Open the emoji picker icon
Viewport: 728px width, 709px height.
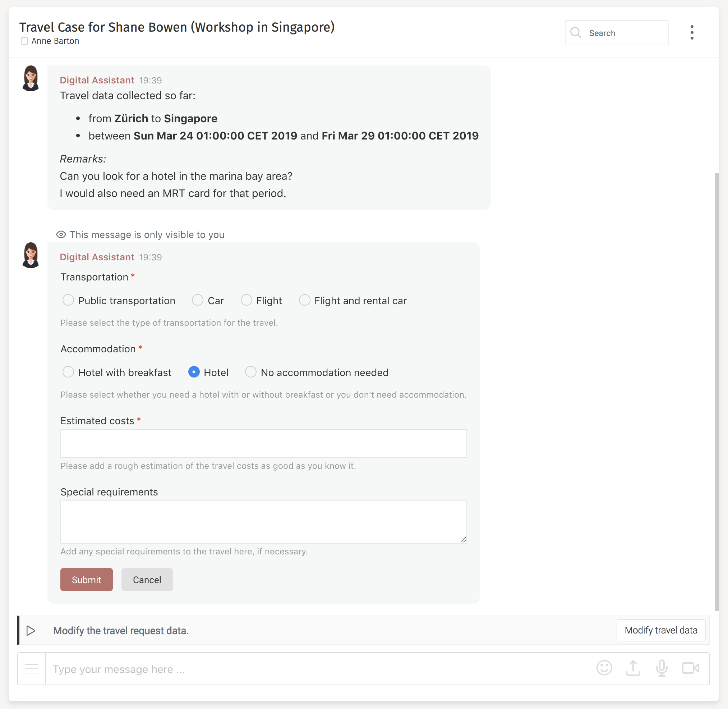pyautogui.click(x=604, y=668)
